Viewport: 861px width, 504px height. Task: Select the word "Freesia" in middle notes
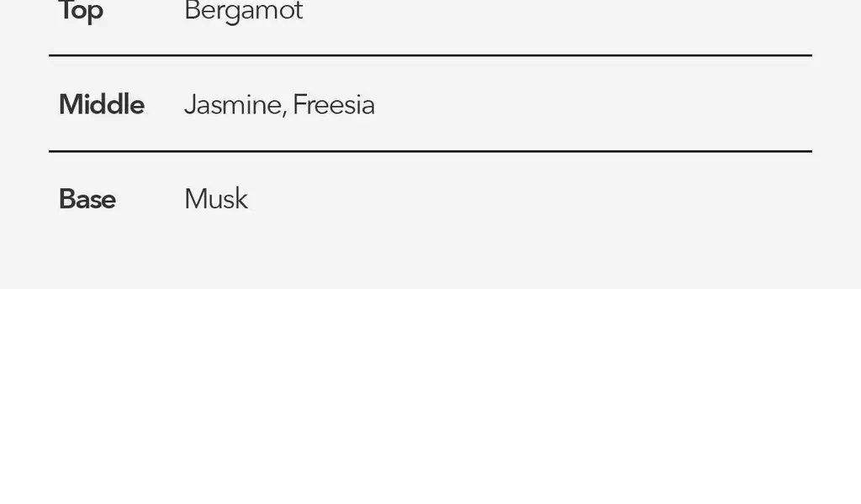point(334,104)
